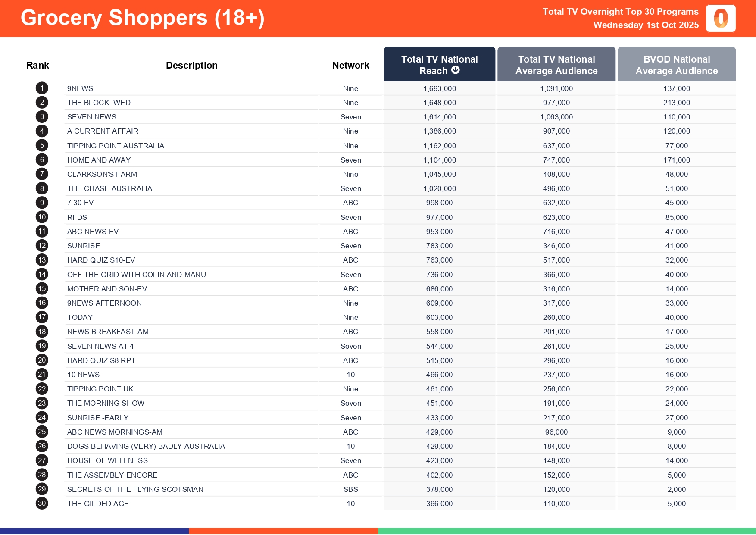This screenshot has height=535, width=756.
Task: Click the rank 30 circle badge
Action: click(42, 504)
